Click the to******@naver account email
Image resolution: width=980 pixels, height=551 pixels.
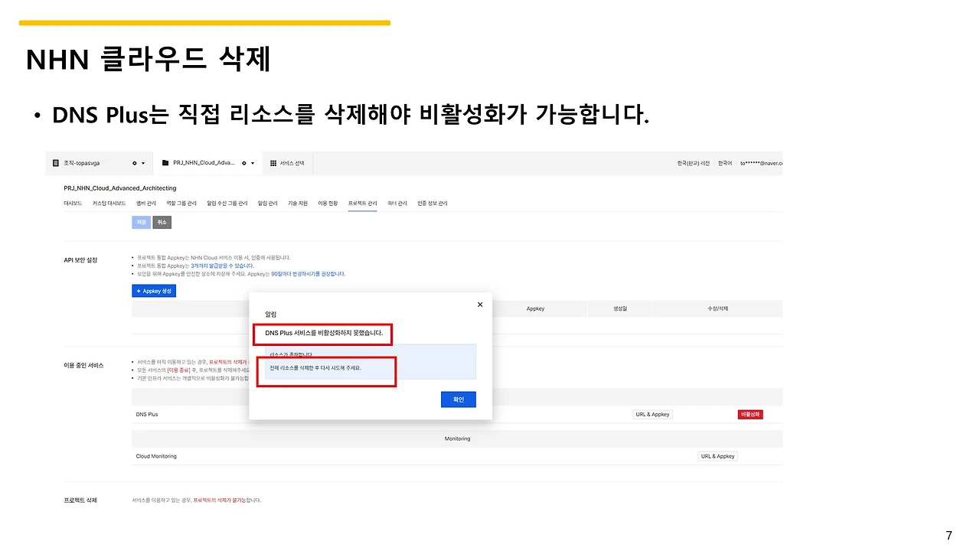[761, 163]
